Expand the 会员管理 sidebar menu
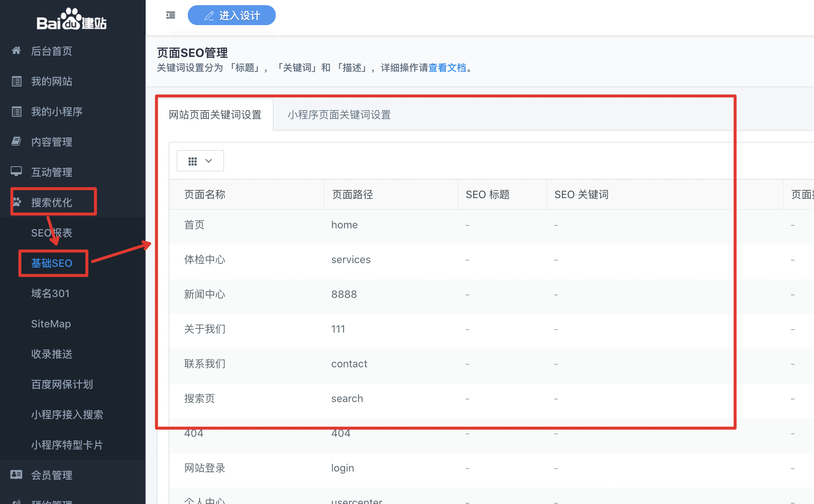The image size is (814, 504). click(x=52, y=475)
